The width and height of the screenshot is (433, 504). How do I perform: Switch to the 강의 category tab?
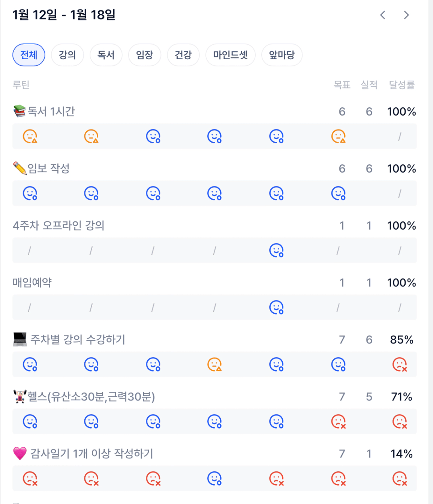pyautogui.click(x=67, y=55)
